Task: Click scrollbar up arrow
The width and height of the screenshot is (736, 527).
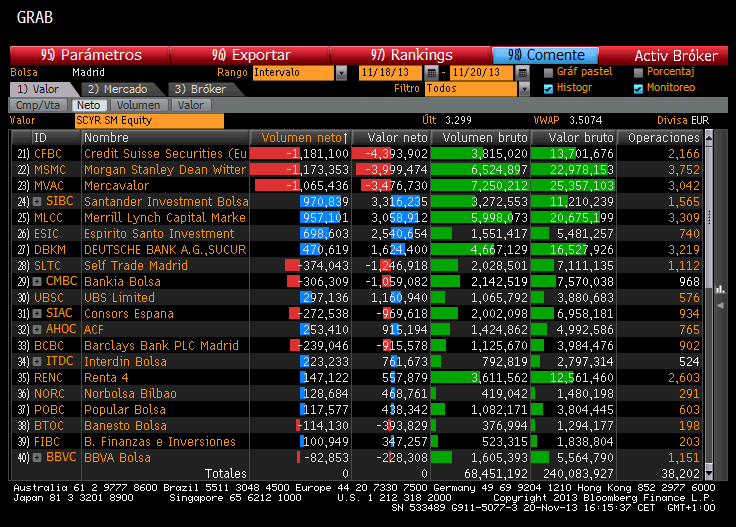Action: tap(709, 137)
